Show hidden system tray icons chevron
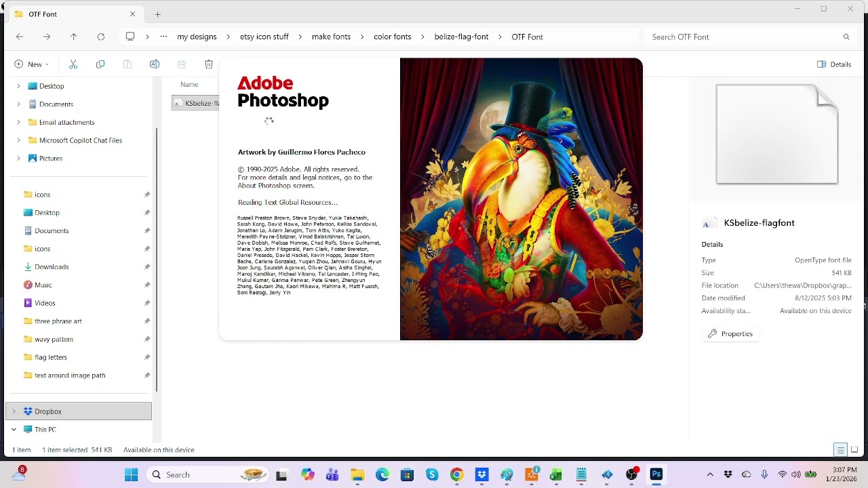 click(x=710, y=474)
